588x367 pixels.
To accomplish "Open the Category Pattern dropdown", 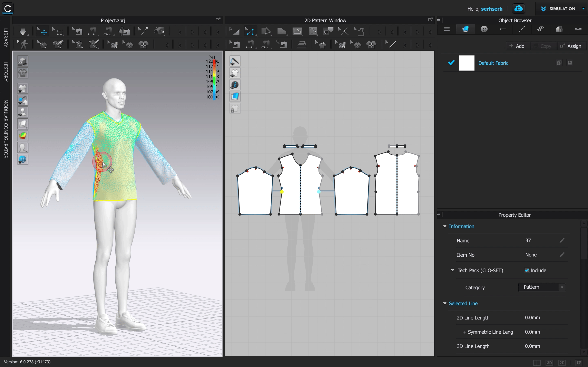I will pyautogui.click(x=542, y=287).
